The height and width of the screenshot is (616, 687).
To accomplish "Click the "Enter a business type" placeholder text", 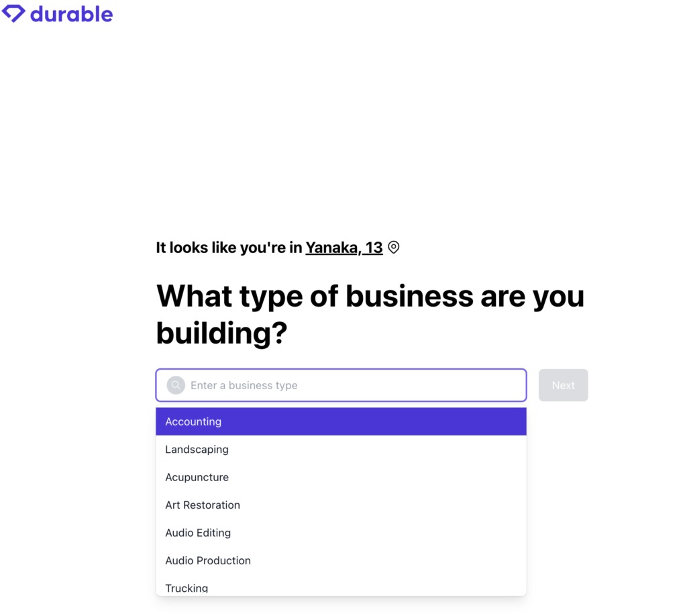I will (244, 385).
